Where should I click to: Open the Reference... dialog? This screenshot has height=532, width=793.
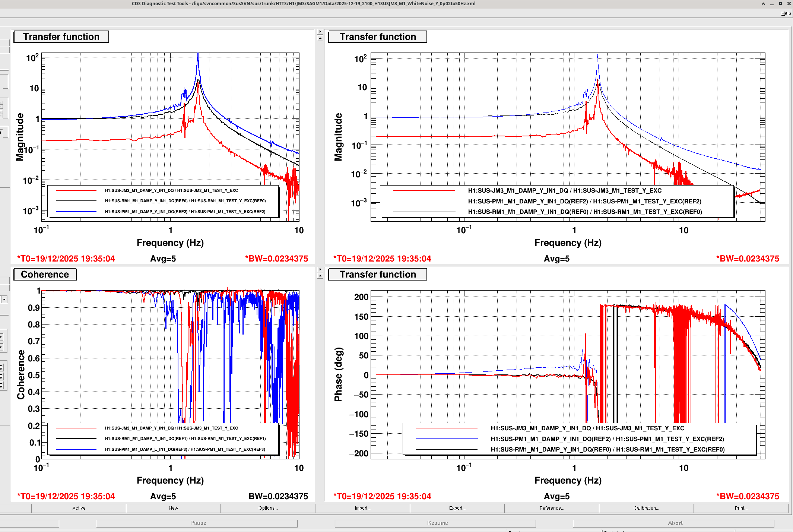[552, 508]
